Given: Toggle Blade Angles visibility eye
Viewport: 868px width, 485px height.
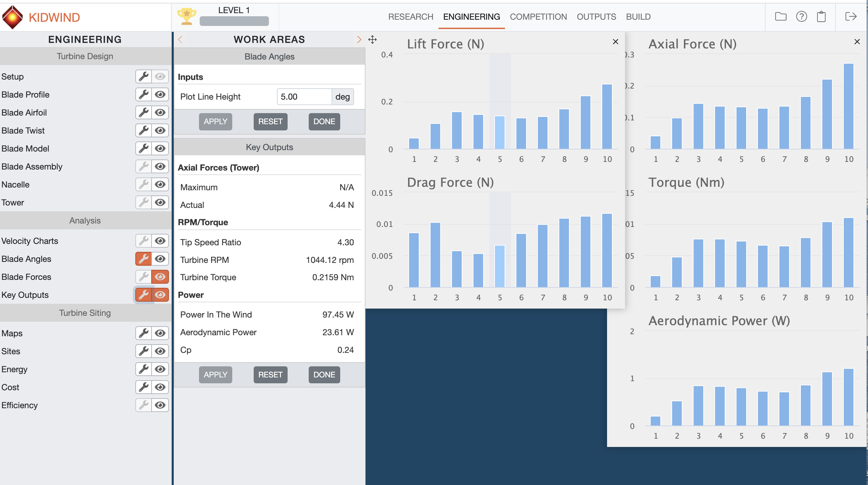Looking at the screenshot, I should click(160, 259).
